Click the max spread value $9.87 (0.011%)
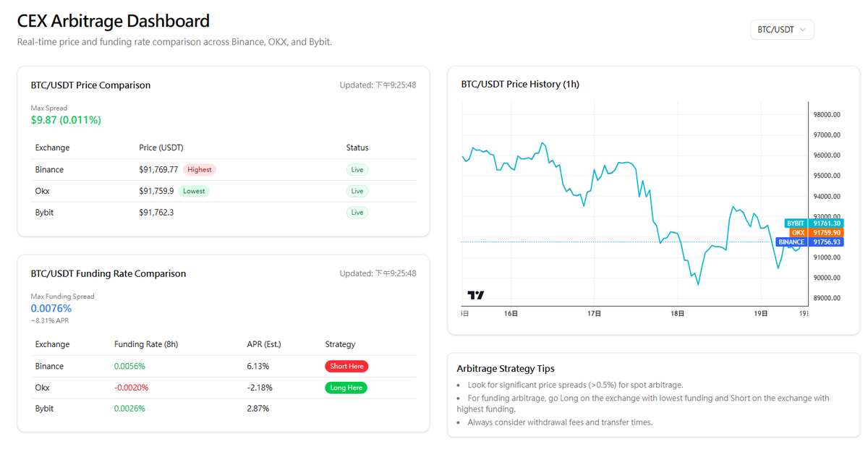Screen dimensions: 868x452 point(66,120)
